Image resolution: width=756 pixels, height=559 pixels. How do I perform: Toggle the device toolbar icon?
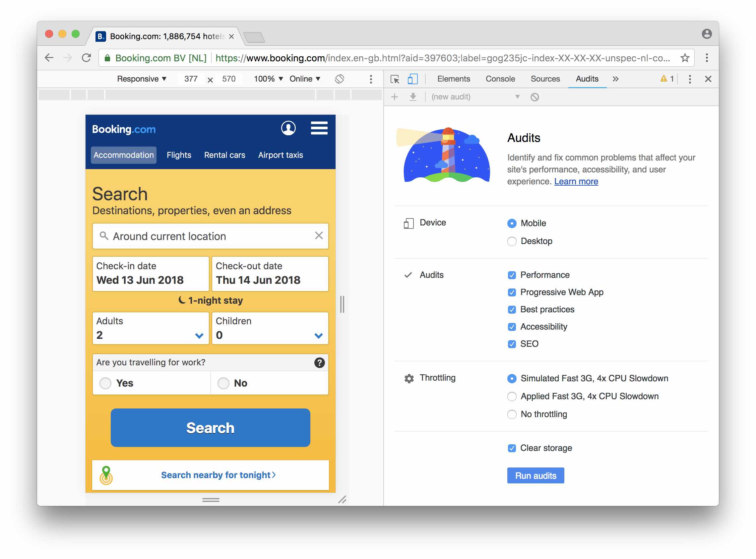tap(412, 79)
